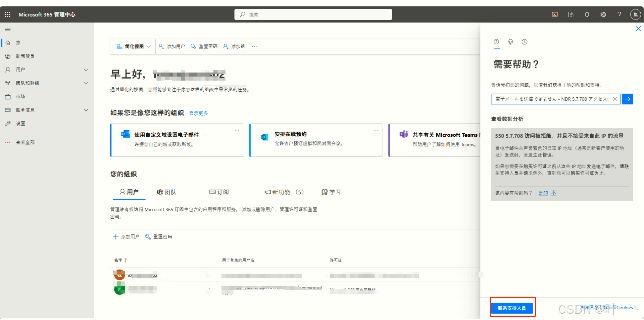Select the second user's green avatar
This screenshot has height=320, width=644.
[x=119, y=289]
